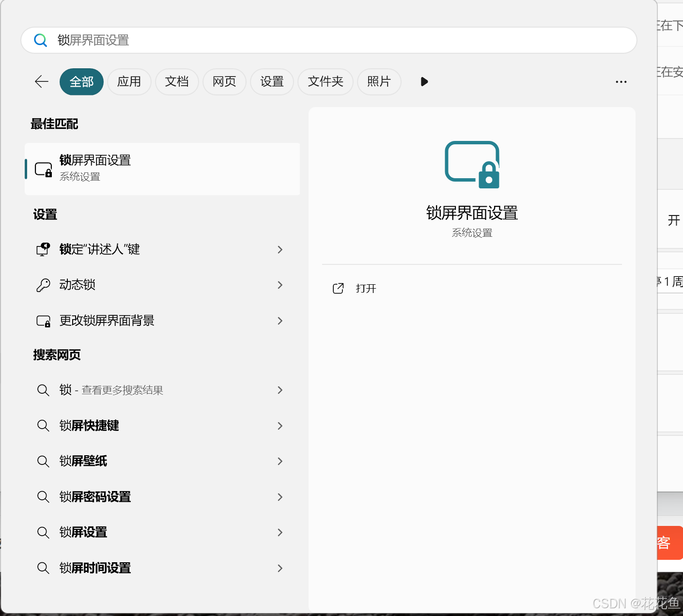
Task: Switch to the 设置 filter tab
Action: click(x=272, y=81)
